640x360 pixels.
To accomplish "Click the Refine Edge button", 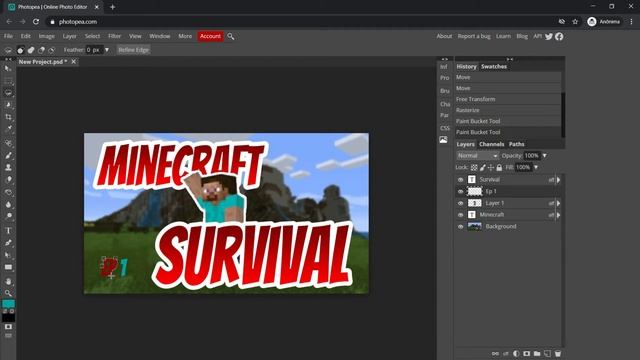I will click(x=133, y=50).
